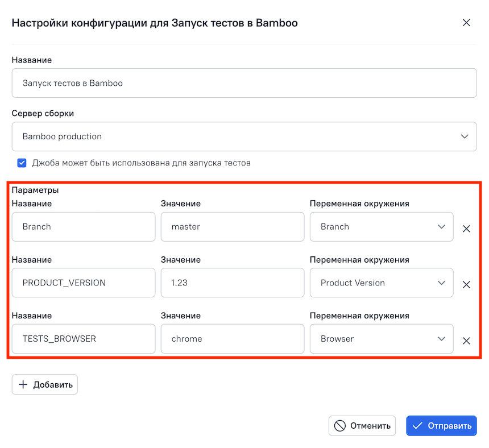The height and width of the screenshot is (448, 489).
Task: Uncheck the job can run tests checkbox
Action: [x=22, y=163]
